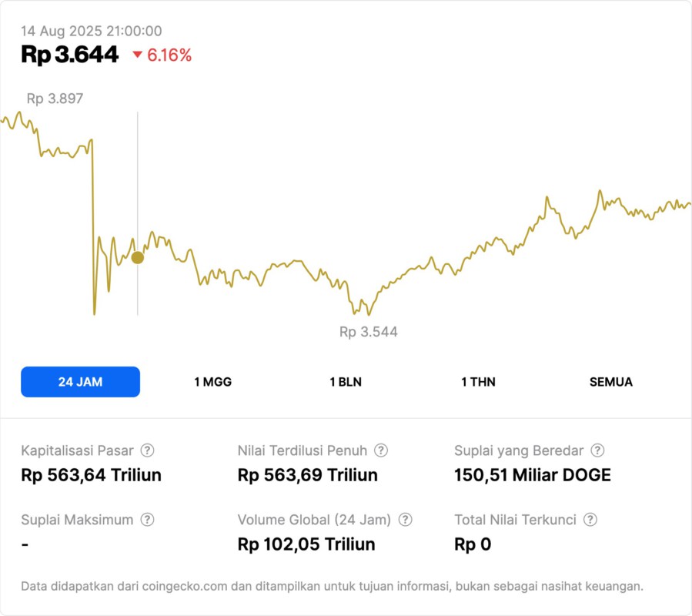Click help icon next to Suplai yang Beredar
The height and width of the screenshot is (616, 692).
click(597, 450)
